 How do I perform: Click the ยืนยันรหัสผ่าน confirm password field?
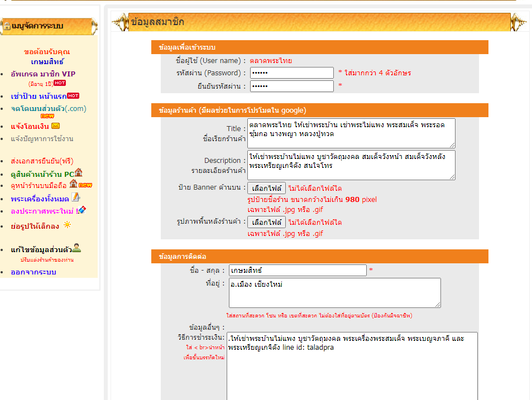coord(291,86)
